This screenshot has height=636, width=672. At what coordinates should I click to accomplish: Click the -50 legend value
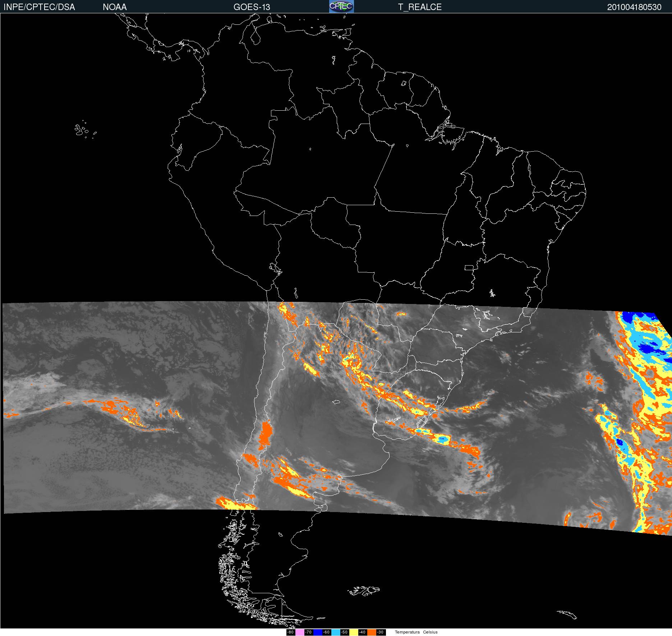[344, 632]
